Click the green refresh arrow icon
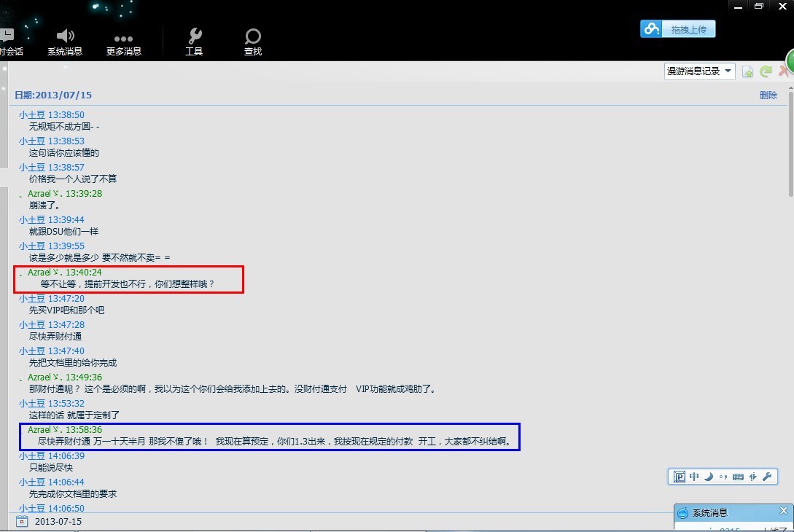The image size is (794, 532). coord(766,71)
